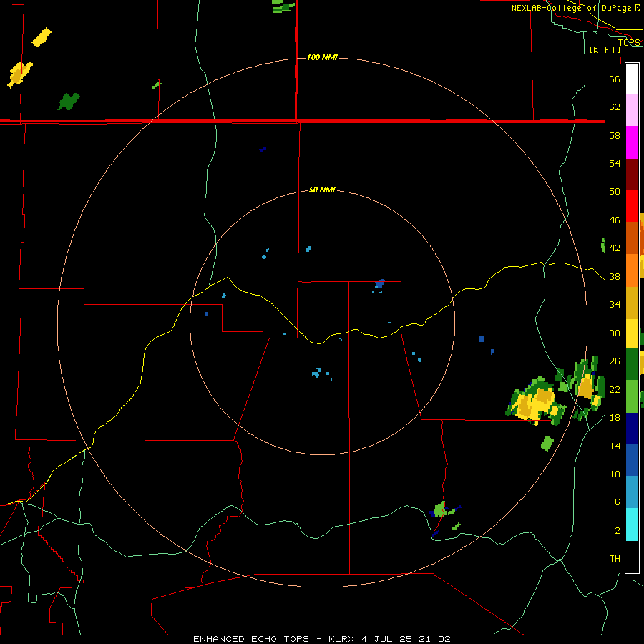The width and height of the screenshot is (644, 644).
Task: Click the light green echo square below the storm cluster
Action: point(547,444)
